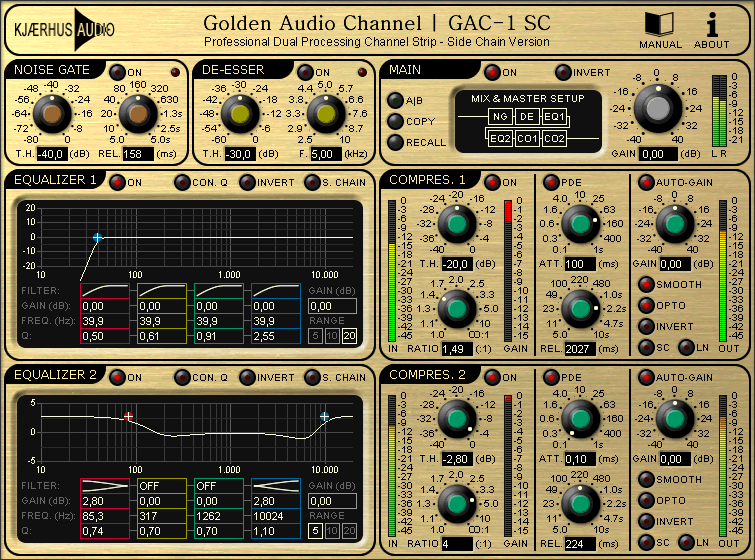Viewport: 755px width, 560px height.
Task: Toggle De-Esser ON
Action: click(x=305, y=72)
